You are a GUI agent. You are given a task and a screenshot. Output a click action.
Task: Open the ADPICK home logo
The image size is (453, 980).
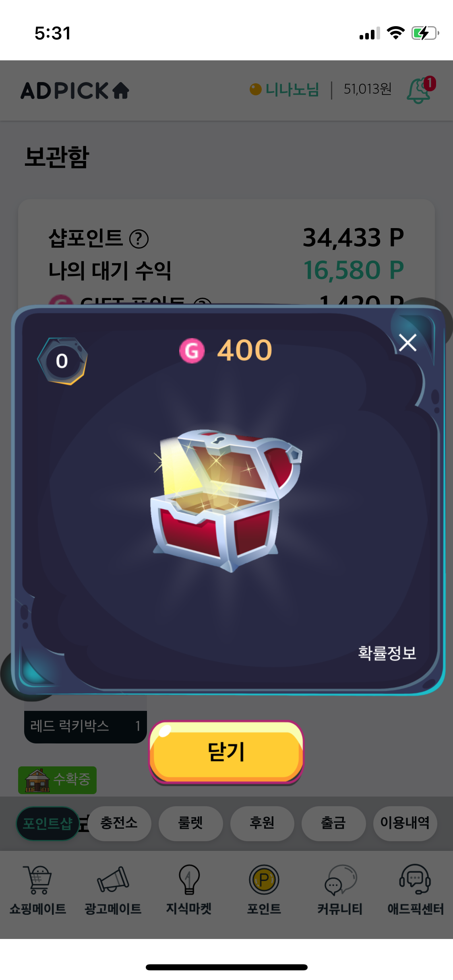[75, 91]
